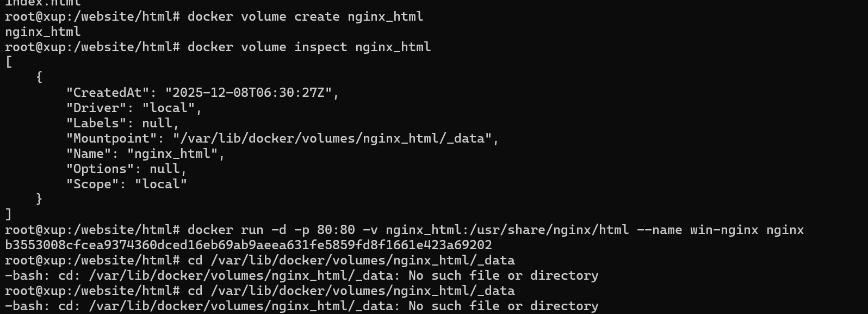Click the "Labels": null line
868x314 pixels.
point(122,123)
